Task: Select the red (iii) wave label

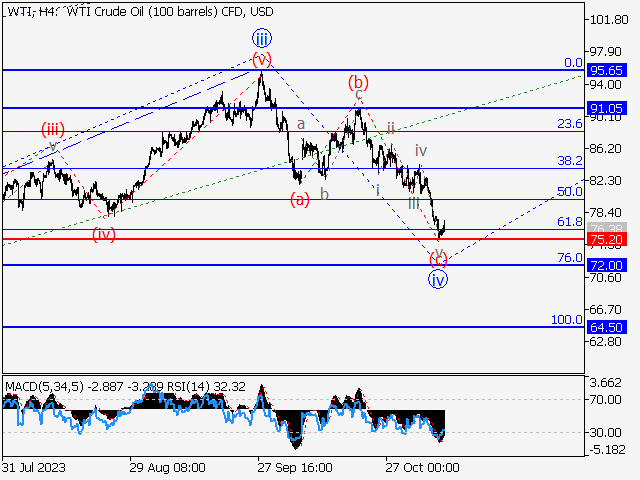Action: (53, 130)
